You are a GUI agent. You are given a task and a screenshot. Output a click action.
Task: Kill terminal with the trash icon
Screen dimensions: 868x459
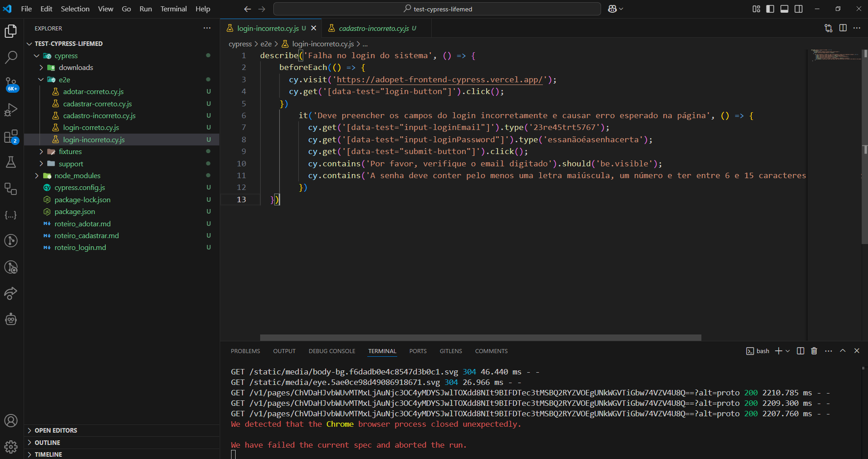tap(814, 351)
